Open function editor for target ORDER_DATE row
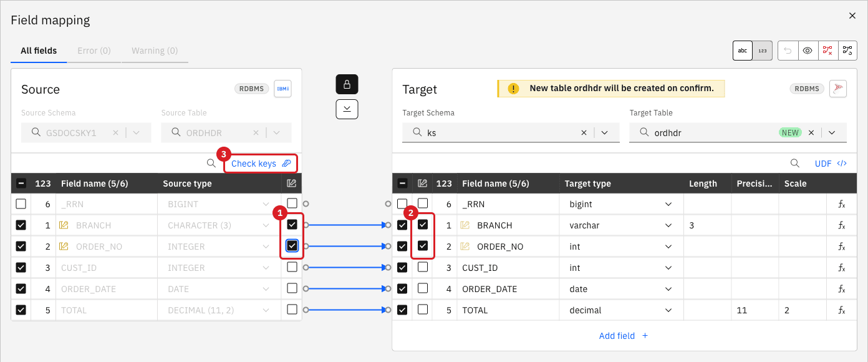 [841, 289]
